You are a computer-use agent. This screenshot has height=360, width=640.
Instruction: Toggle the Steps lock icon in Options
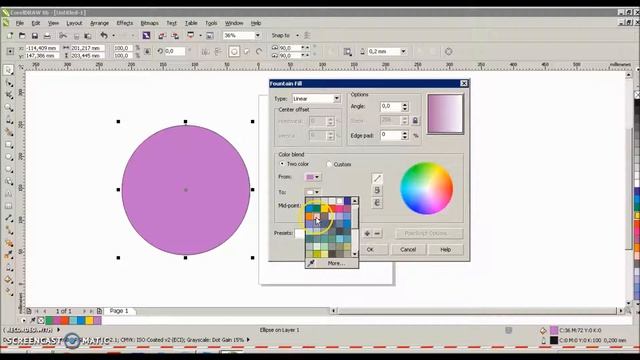pos(415,120)
